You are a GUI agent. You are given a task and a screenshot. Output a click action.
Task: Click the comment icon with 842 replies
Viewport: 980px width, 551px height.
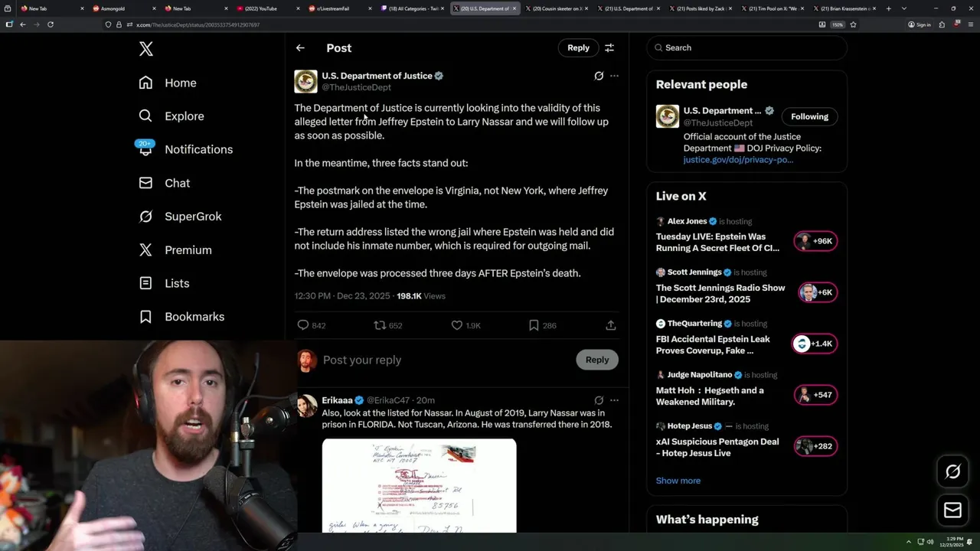(303, 325)
